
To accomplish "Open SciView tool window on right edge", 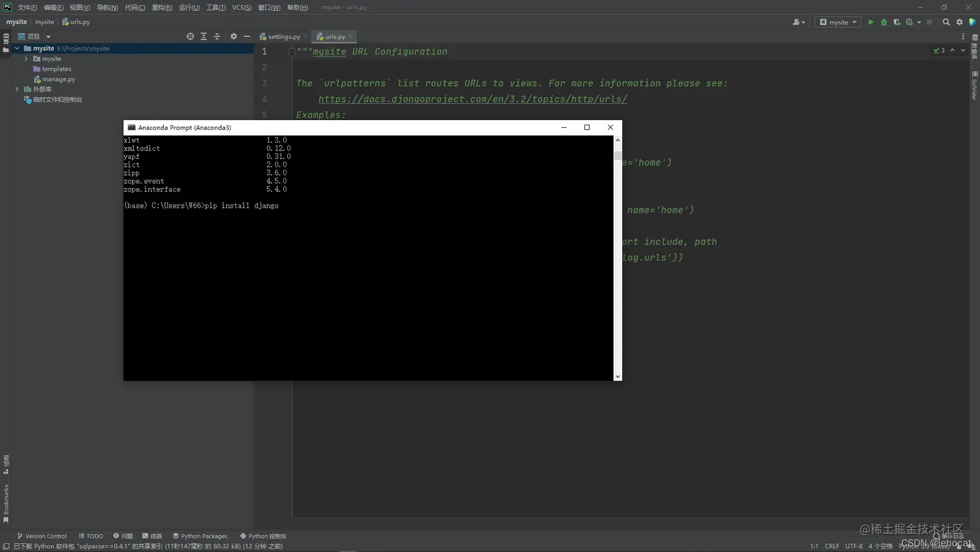I will [x=974, y=85].
